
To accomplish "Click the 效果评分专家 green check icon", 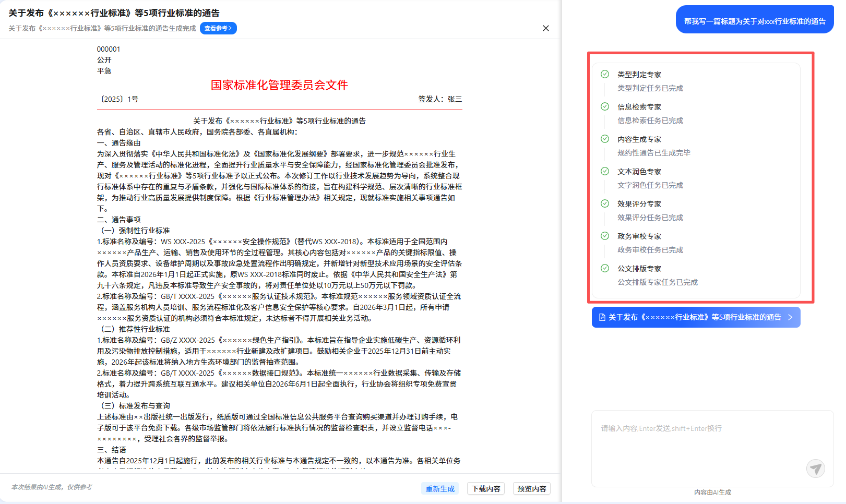I will [605, 203].
